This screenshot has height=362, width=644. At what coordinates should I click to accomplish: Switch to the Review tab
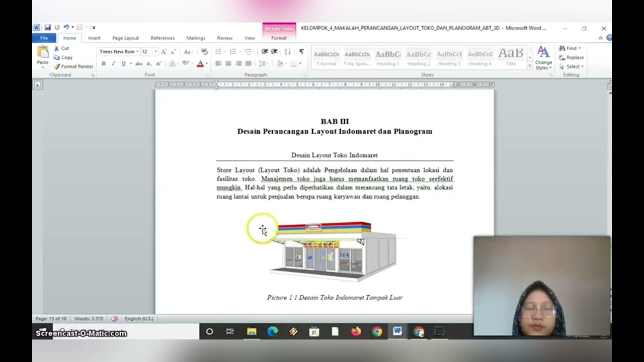point(225,38)
